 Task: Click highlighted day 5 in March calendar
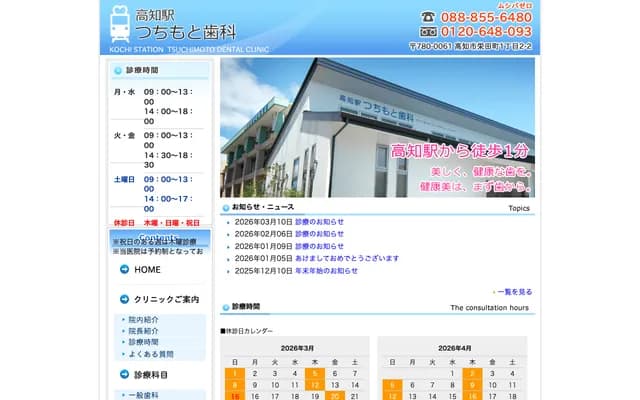click(x=315, y=373)
